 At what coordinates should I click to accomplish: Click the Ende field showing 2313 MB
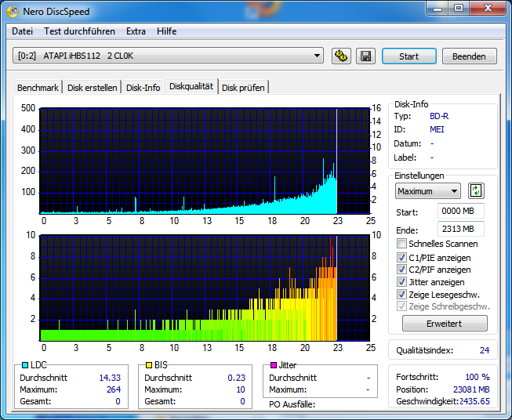coord(461,229)
